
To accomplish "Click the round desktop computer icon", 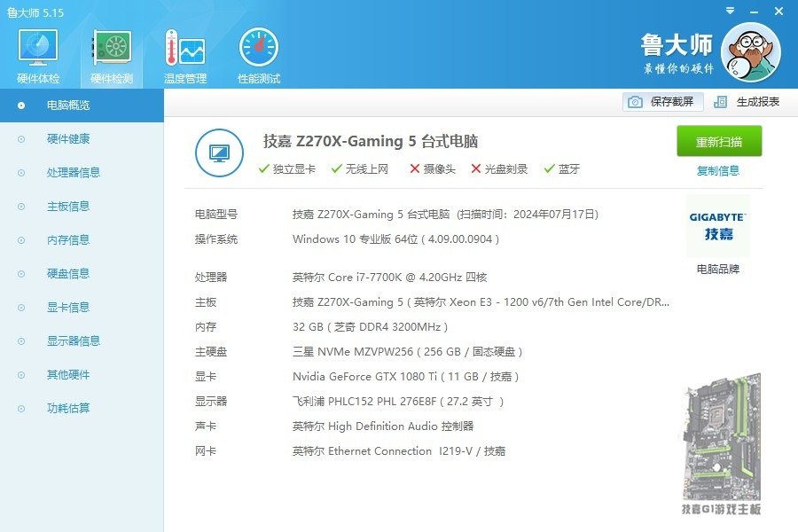I will tap(219, 153).
